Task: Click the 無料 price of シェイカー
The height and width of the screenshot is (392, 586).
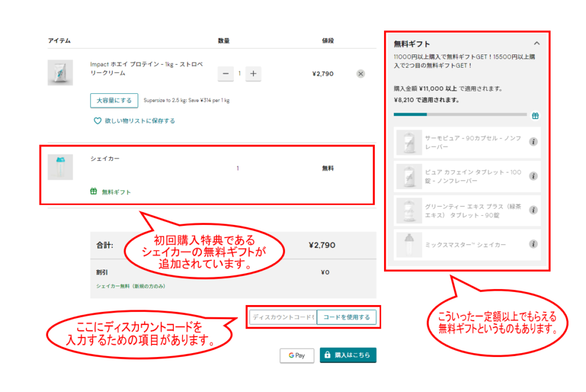Action: coord(328,168)
